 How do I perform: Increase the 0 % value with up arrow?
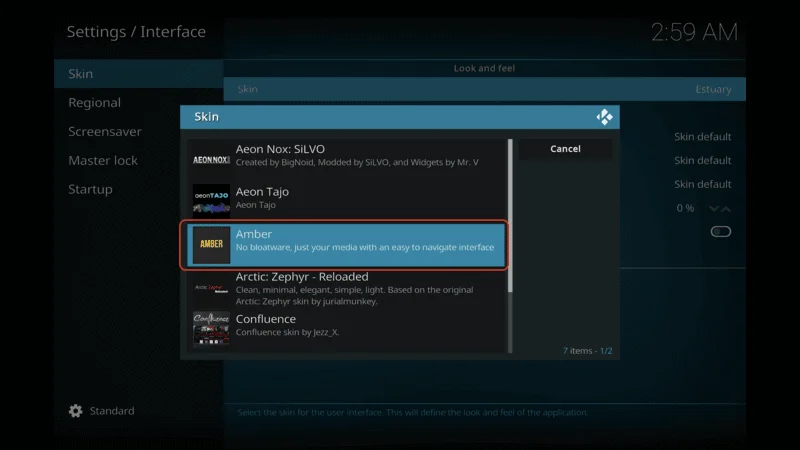726,209
